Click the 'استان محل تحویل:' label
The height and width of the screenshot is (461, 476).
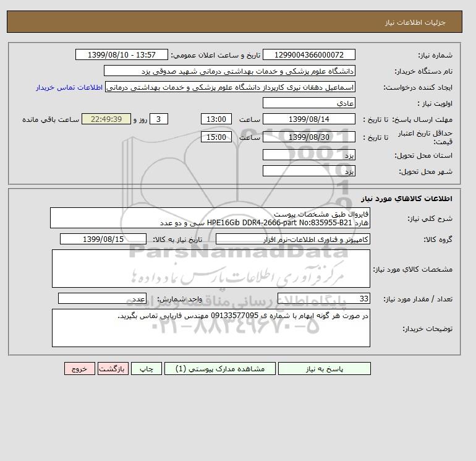[423, 155]
